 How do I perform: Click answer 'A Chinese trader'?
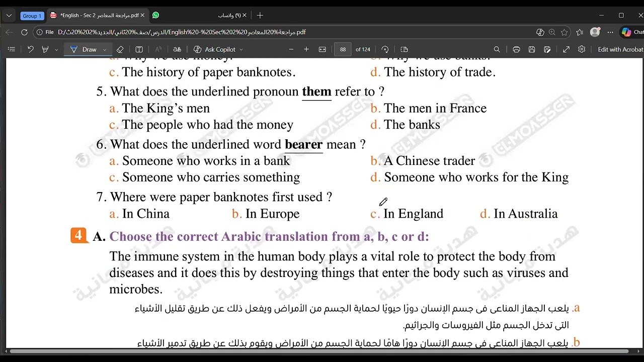tap(429, 161)
